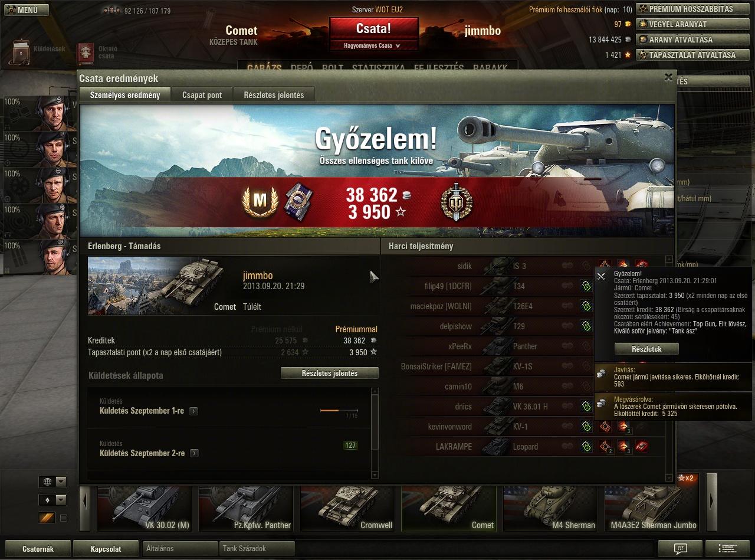Viewport: 755px width, 560px height.
Task: Switch to the Csapat pont tab
Action: [x=202, y=95]
